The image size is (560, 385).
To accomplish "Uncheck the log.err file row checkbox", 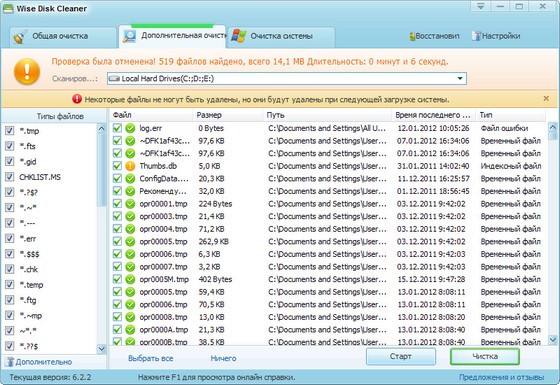I will pos(118,128).
